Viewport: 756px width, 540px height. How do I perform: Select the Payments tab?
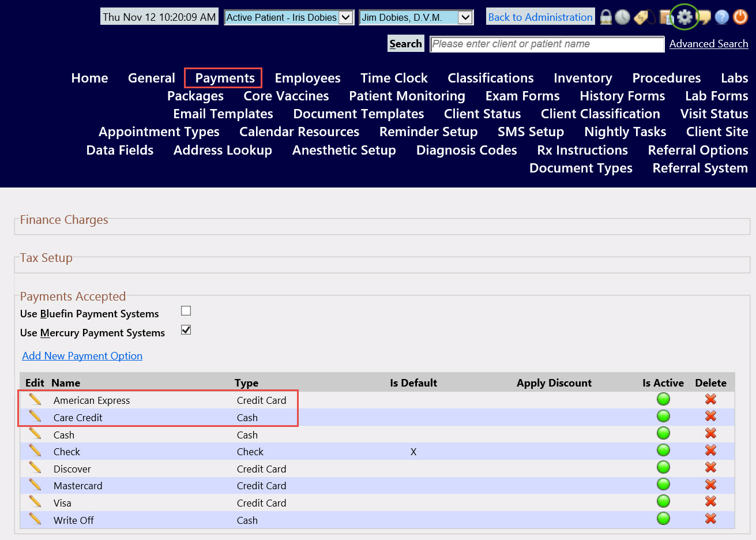[x=223, y=77]
